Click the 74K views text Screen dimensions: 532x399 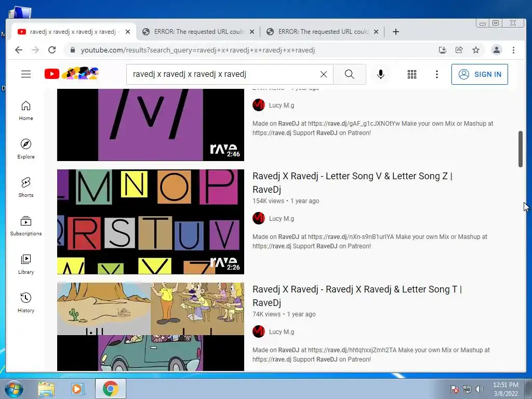267,314
